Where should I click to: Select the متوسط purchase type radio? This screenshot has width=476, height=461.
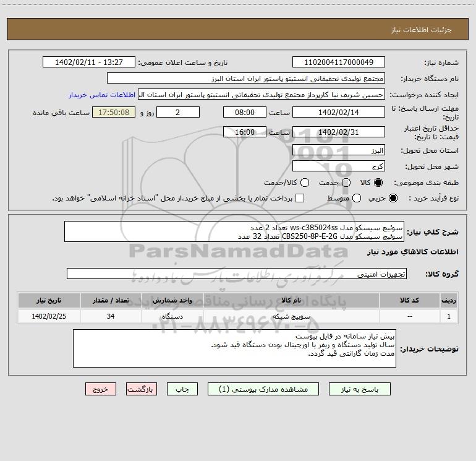pyautogui.click(x=357, y=198)
